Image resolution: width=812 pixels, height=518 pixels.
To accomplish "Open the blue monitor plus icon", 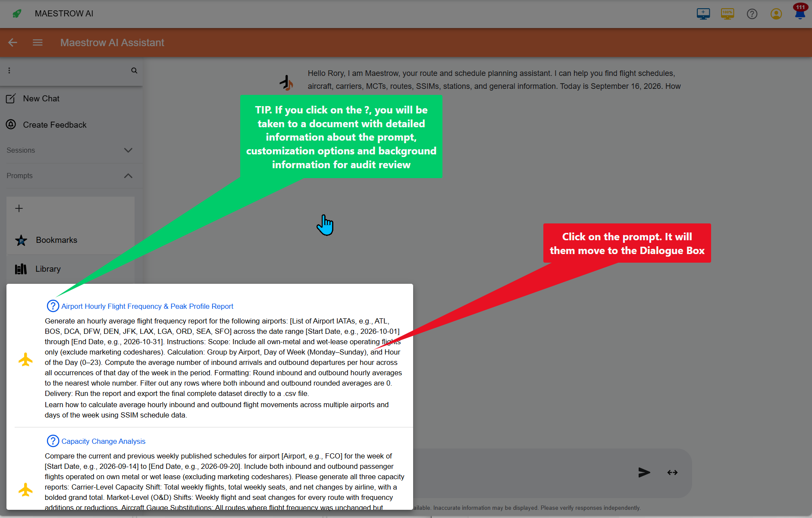I will [703, 14].
